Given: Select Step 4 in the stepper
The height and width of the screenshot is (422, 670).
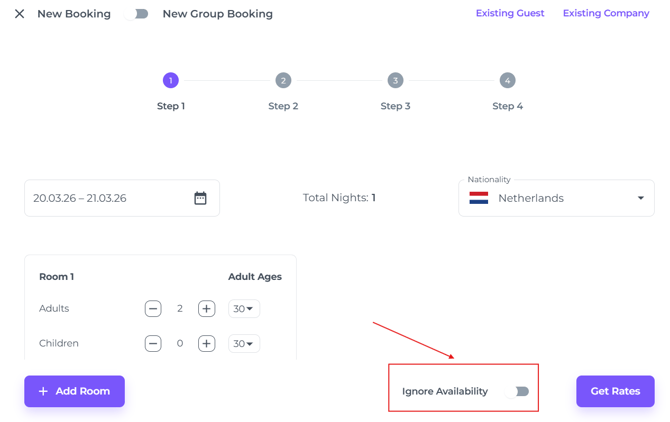Looking at the screenshot, I should (x=507, y=80).
